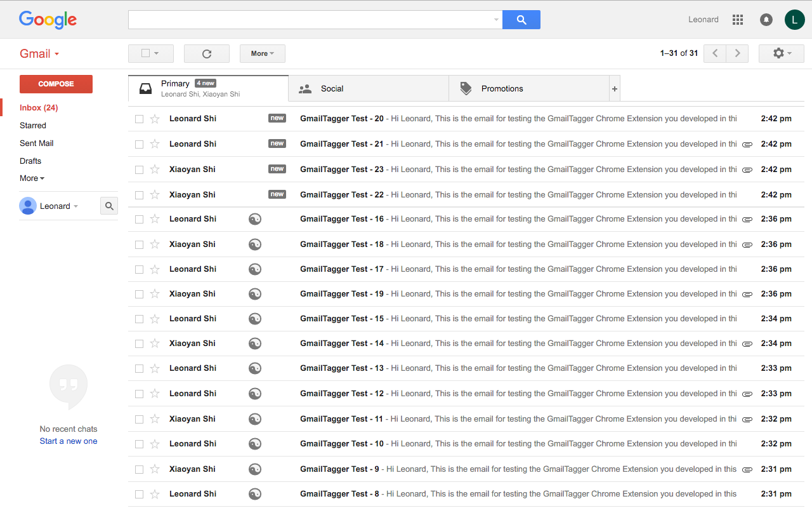The height and width of the screenshot is (508, 812).
Task: Tick the checkbox for GmailTagger Test - 11
Action: pos(139,419)
